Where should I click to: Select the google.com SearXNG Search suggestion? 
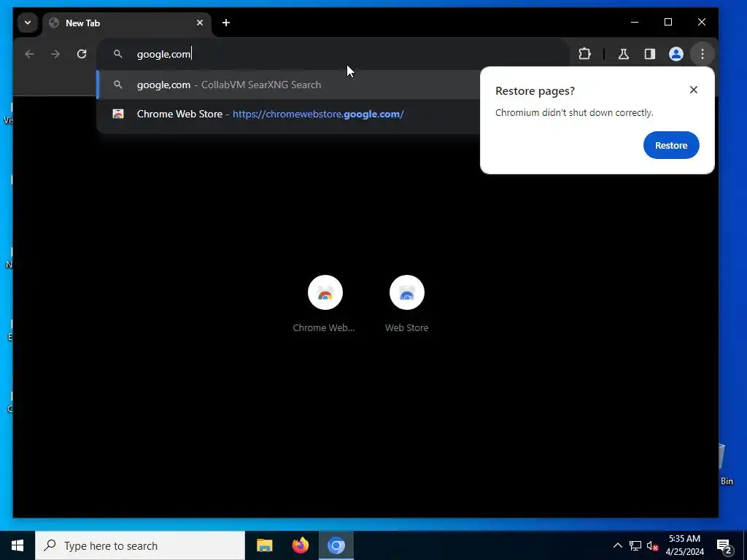pos(288,85)
